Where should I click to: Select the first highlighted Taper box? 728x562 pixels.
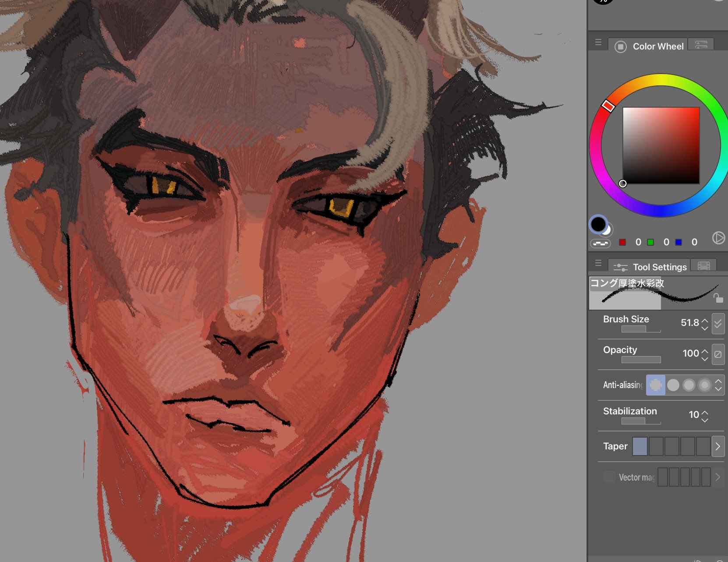[x=640, y=446]
